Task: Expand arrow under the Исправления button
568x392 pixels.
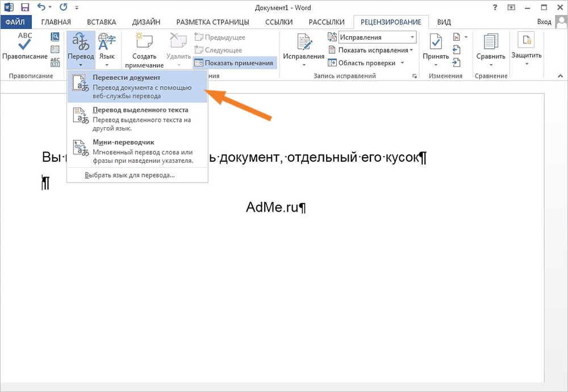Action: tap(303, 65)
